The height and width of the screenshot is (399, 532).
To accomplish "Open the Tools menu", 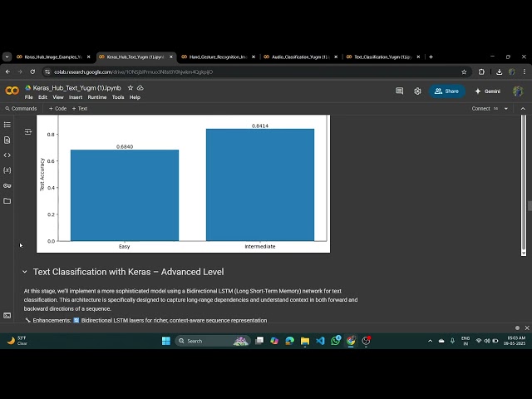I will [x=118, y=97].
